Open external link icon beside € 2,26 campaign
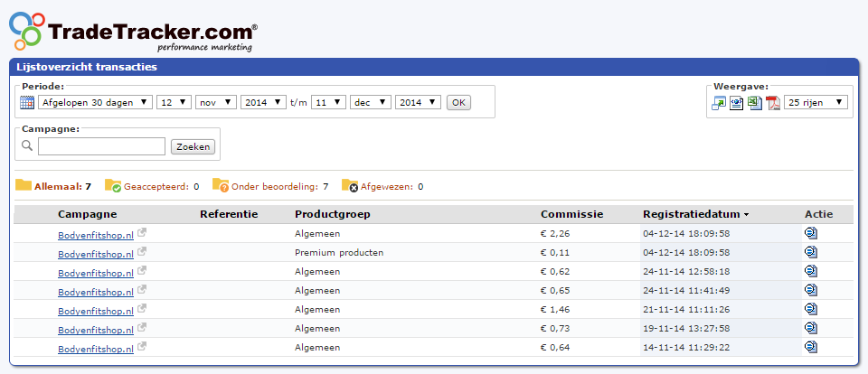Screen dimensions: 868x374 point(142,232)
